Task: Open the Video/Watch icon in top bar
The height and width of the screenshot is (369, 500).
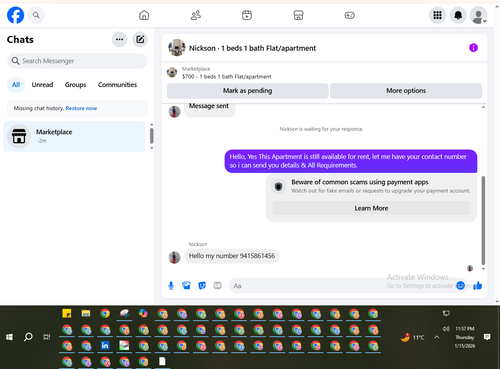Action: pyautogui.click(x=247, y=15)
